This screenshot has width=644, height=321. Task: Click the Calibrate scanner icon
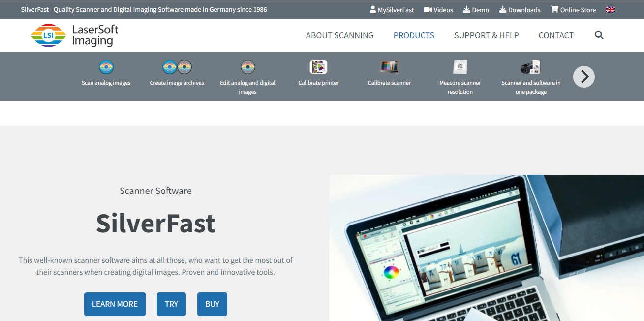coord(389,66)
